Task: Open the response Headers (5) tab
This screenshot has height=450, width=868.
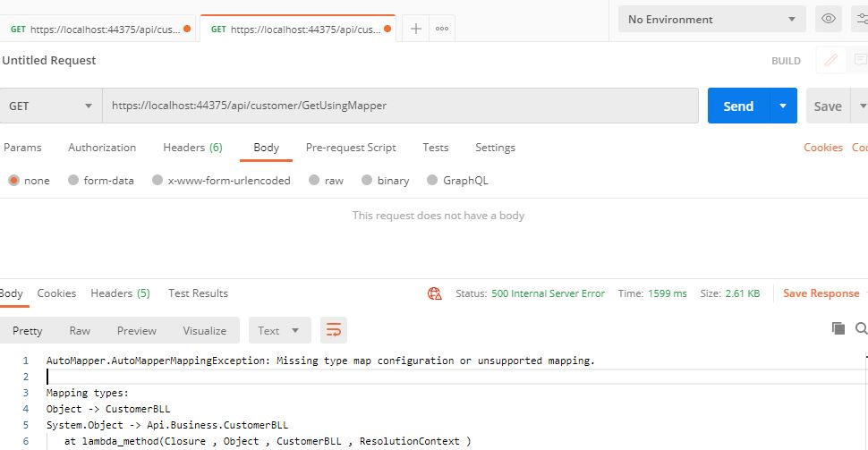Action: pos(120,293)
